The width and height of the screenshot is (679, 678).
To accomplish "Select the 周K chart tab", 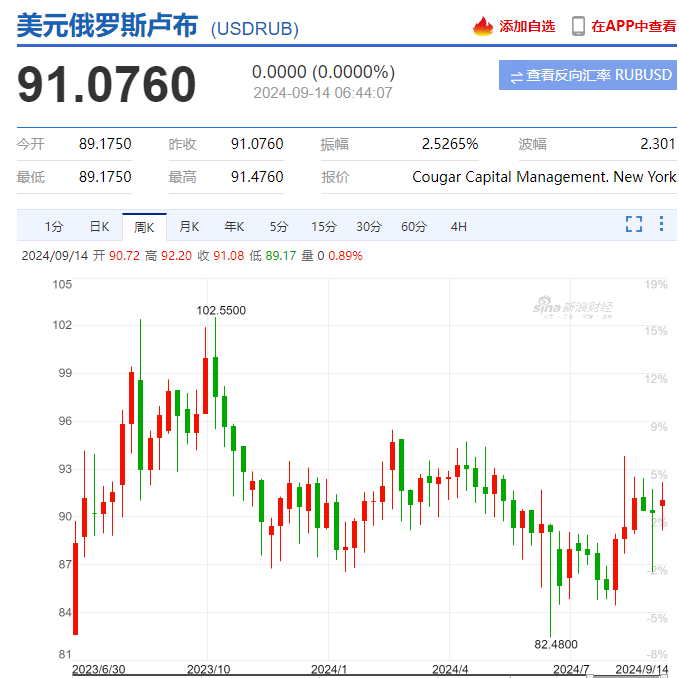I will 144,227.
